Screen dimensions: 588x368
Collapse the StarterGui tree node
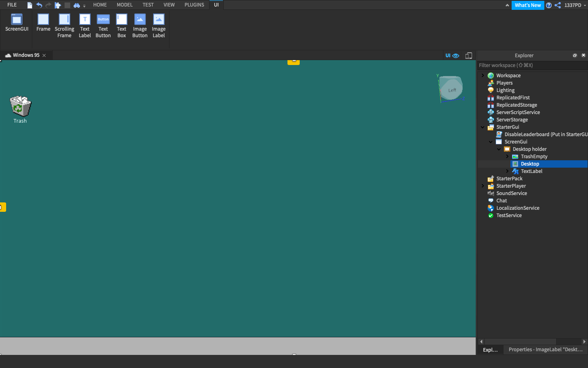click(483, 127)
